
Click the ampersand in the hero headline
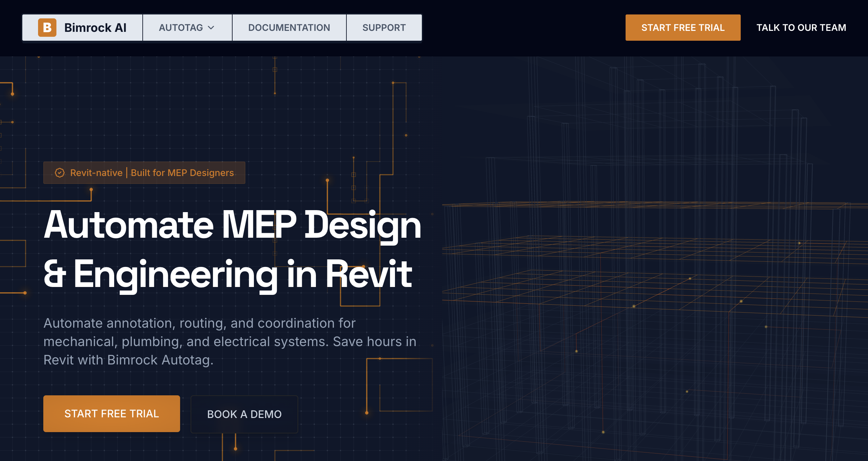pyautogui.click(x=54, y=274)
